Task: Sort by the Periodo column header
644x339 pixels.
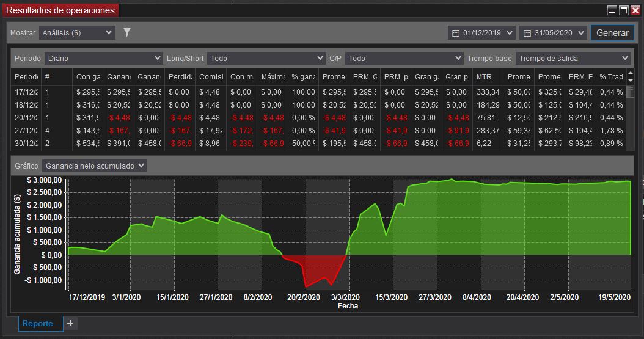Action: coord(26,77)
